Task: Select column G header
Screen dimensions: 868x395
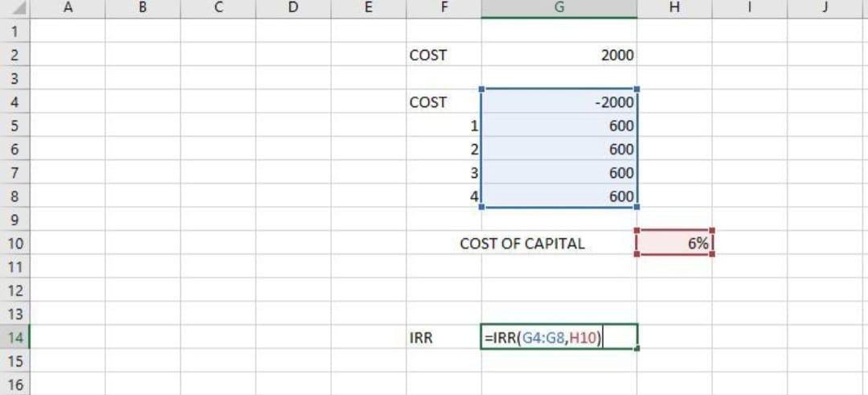Action: pos(559,9)
